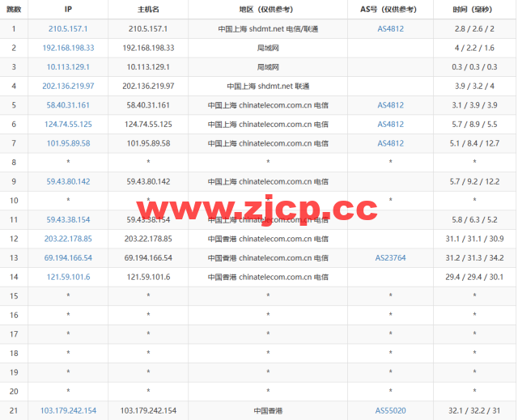The height and width of the screenshot is (420, 518).
Task: Open IP link 210.5.157.1
Action: [68, 28]
